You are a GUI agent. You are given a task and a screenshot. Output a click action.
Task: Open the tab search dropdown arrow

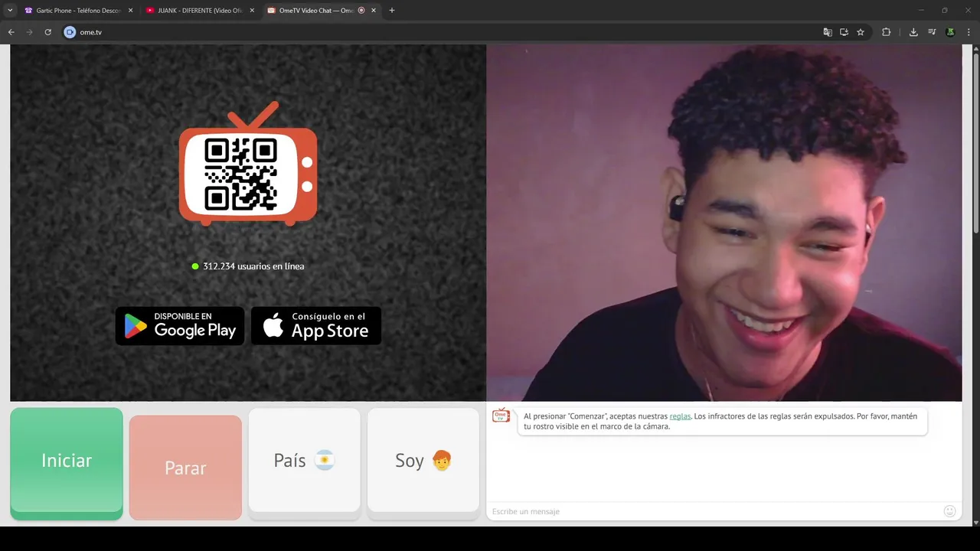(10, 11)
